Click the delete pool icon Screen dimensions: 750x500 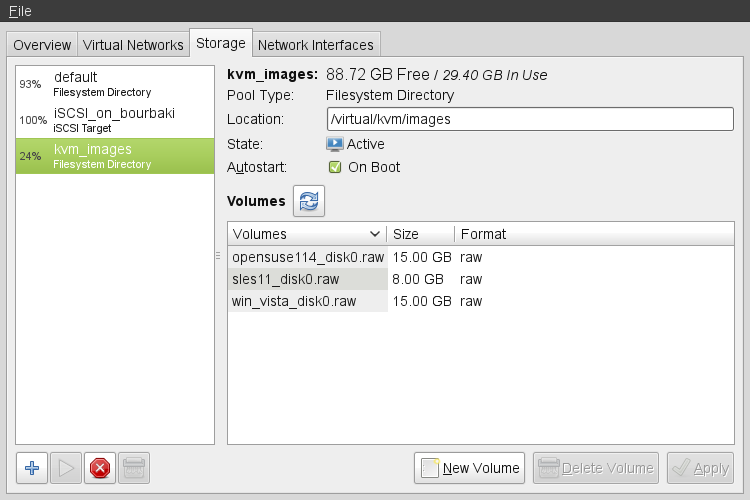pyautogui.click(x=133, y=467)
